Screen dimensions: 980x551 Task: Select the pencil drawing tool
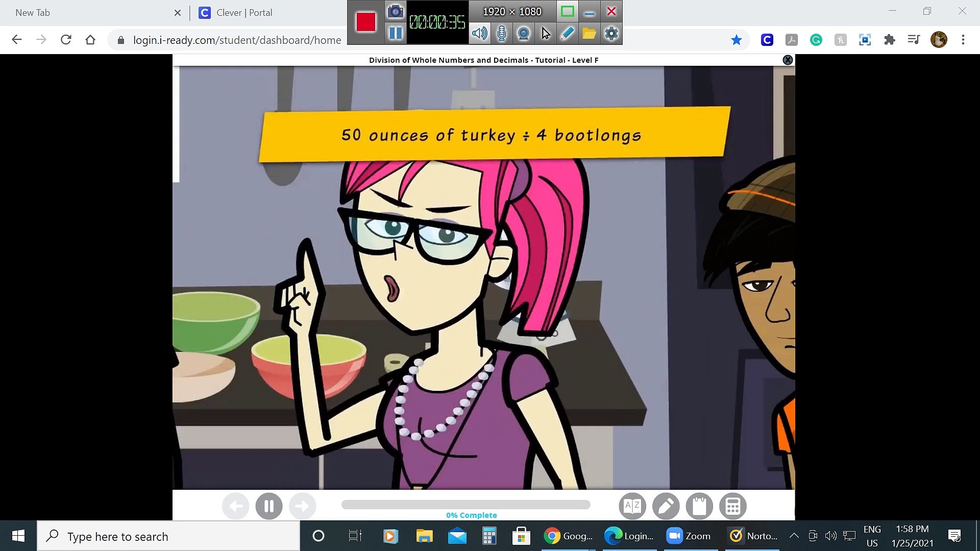[666, 506]
